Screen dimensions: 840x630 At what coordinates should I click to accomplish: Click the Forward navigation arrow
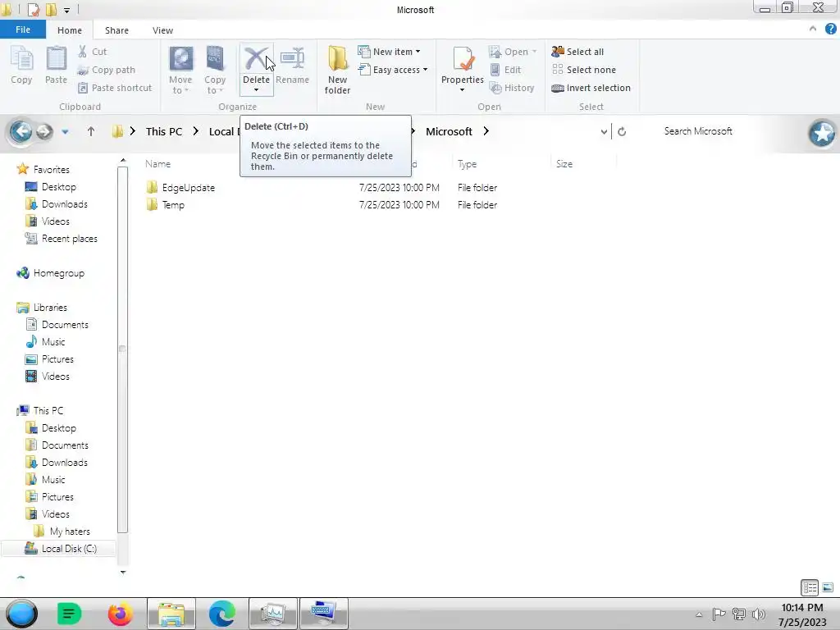pos(44,131)
